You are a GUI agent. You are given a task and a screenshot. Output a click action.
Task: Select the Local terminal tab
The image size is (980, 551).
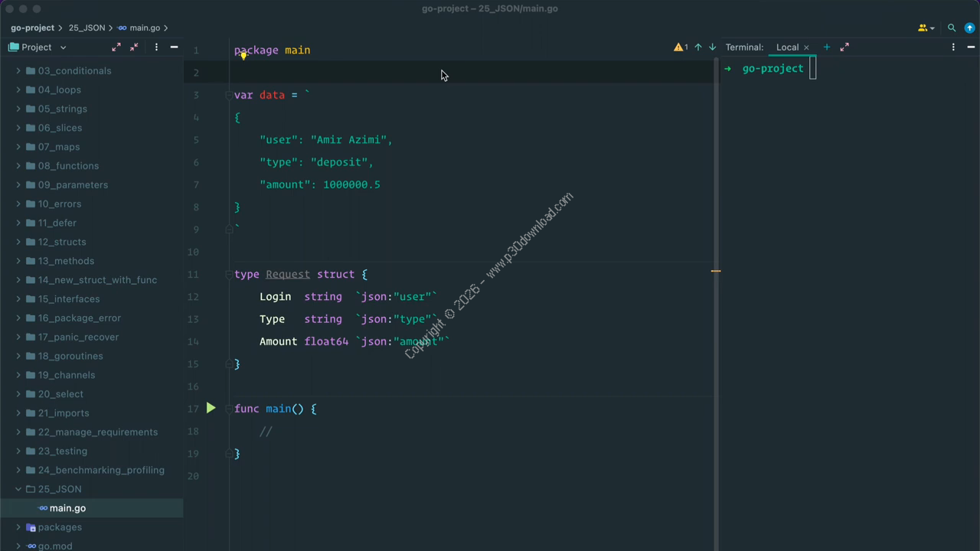click(787, 47)
